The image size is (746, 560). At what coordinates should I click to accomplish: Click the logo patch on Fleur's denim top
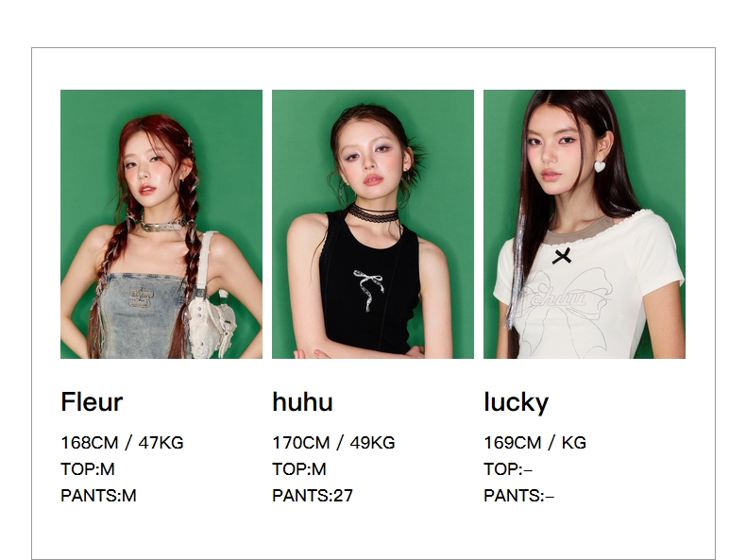pyautogui.click(x=141, y=297)
